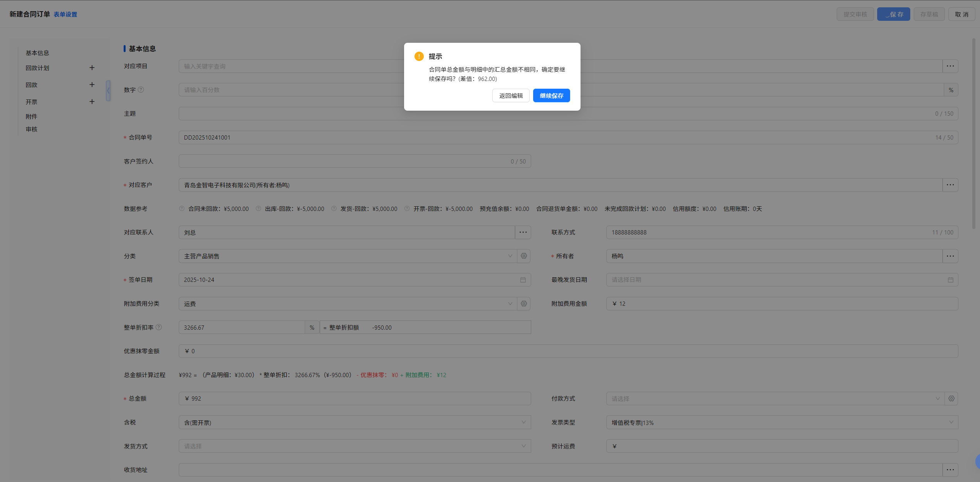
Task: Click help icon beside 整单折扣率 label
Action: pos(159,327)
